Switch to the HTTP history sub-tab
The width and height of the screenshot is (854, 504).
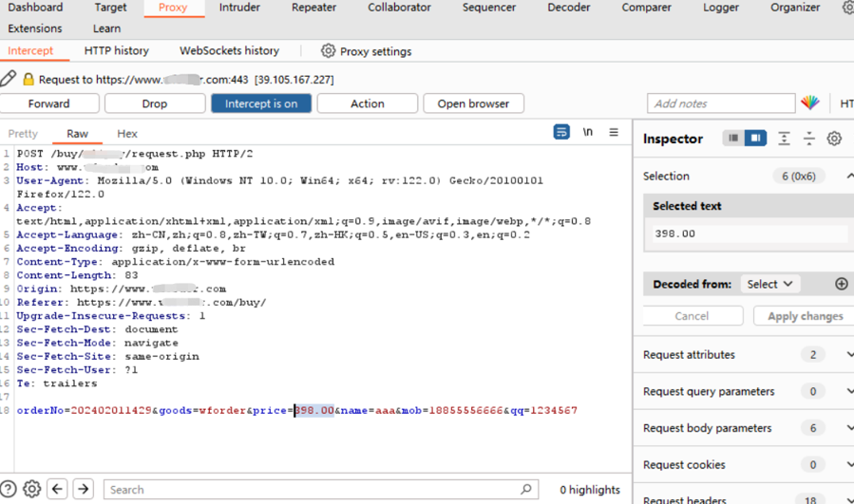(117, 50)
